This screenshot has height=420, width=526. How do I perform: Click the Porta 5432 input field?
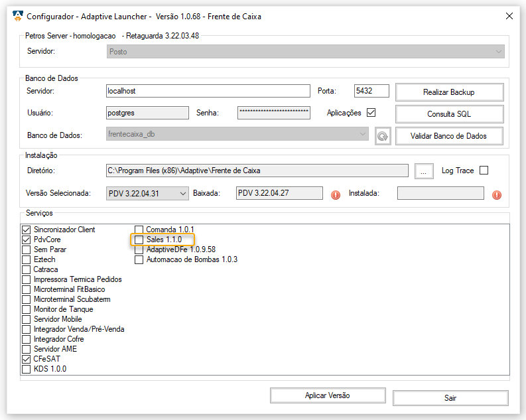pyautogui.click(x=371, y=91)
